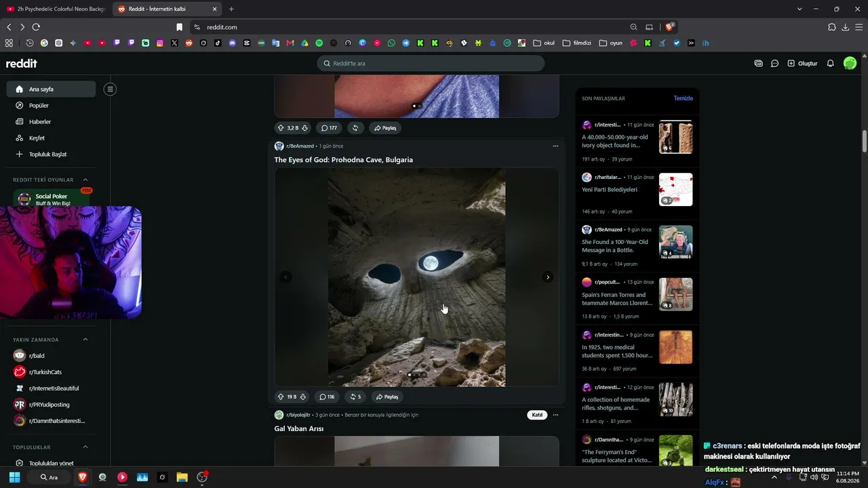Click the page vertical scrollbar thumb
This screenshot has height=488, width=868.
pos(865,142)
